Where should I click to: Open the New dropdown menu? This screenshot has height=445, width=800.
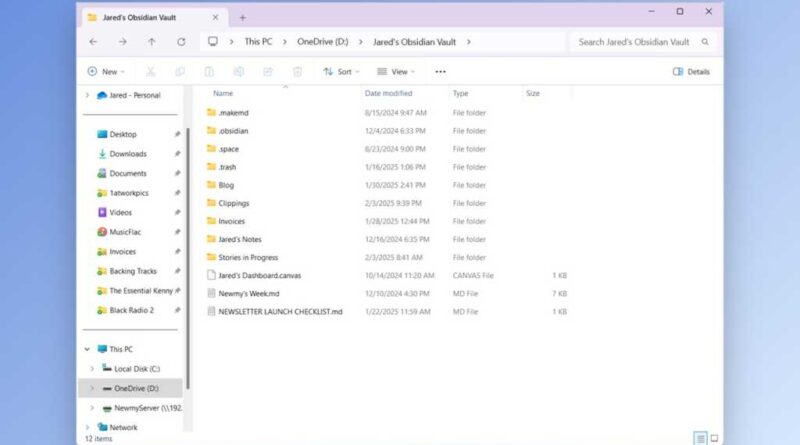click(x=103, y=72)
